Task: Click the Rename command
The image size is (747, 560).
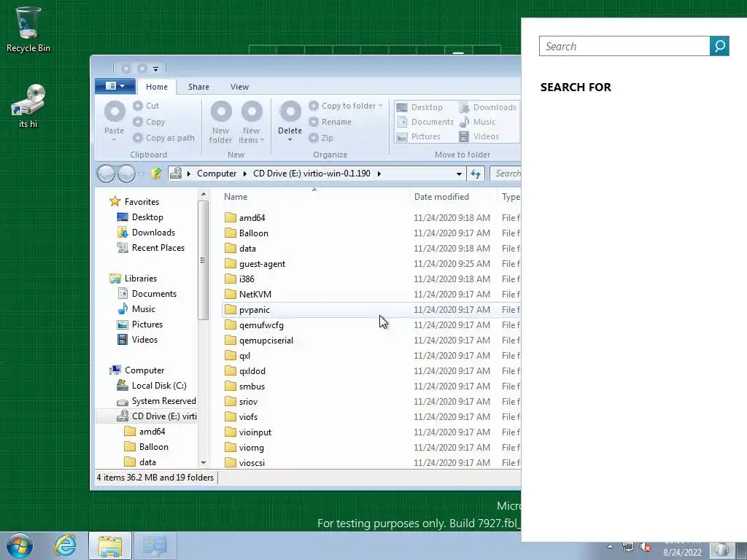Action: click(x=330, y=122)
